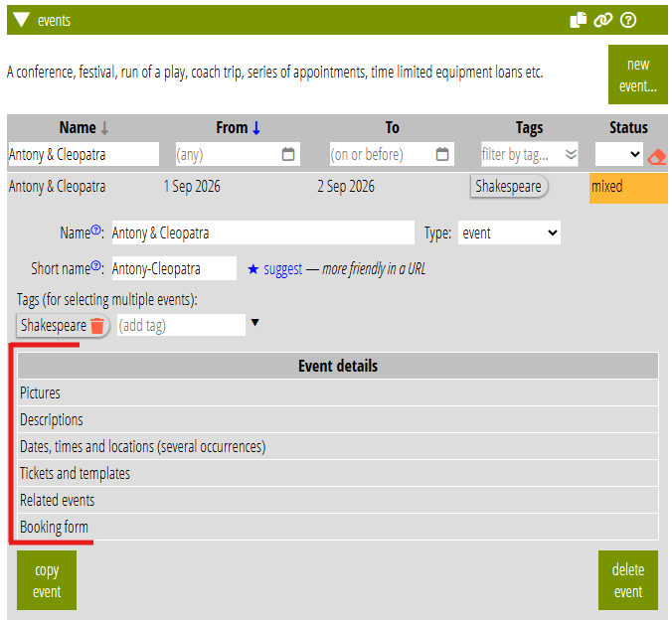Expand the Descriptions section
Viewport: 672px width, 623px height.
[338, 420]
